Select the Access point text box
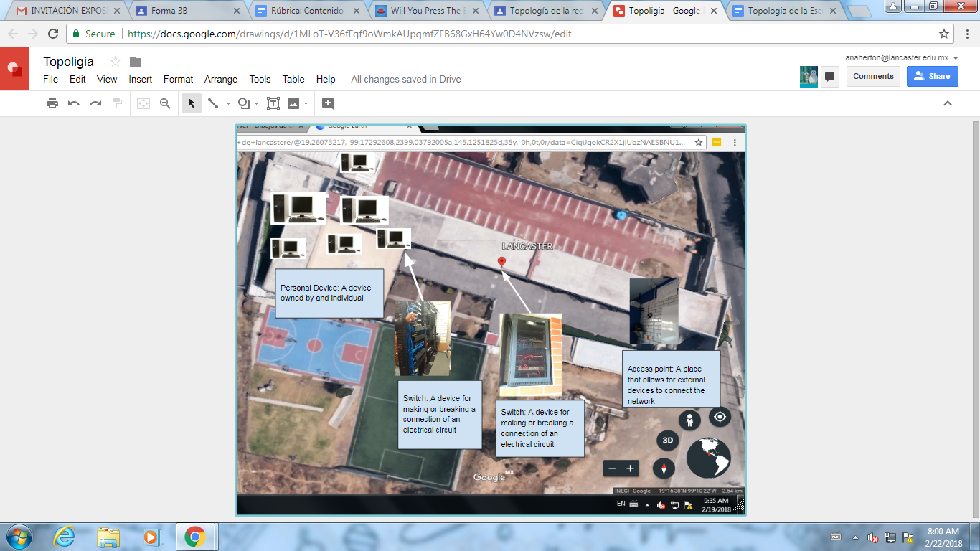 [x=670, y=380]
